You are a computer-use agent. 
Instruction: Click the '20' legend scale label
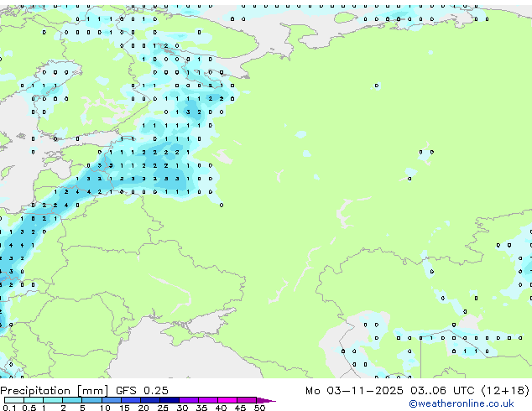143,408
